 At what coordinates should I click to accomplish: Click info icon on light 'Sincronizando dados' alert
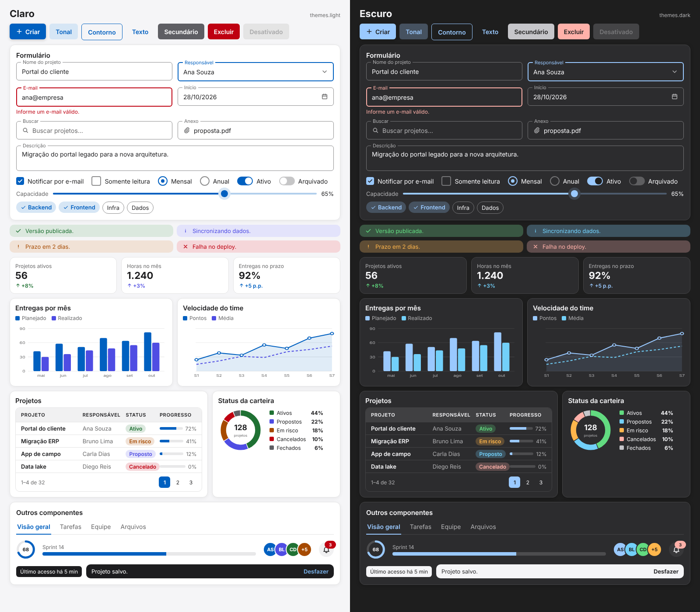[x=185, y=231]
